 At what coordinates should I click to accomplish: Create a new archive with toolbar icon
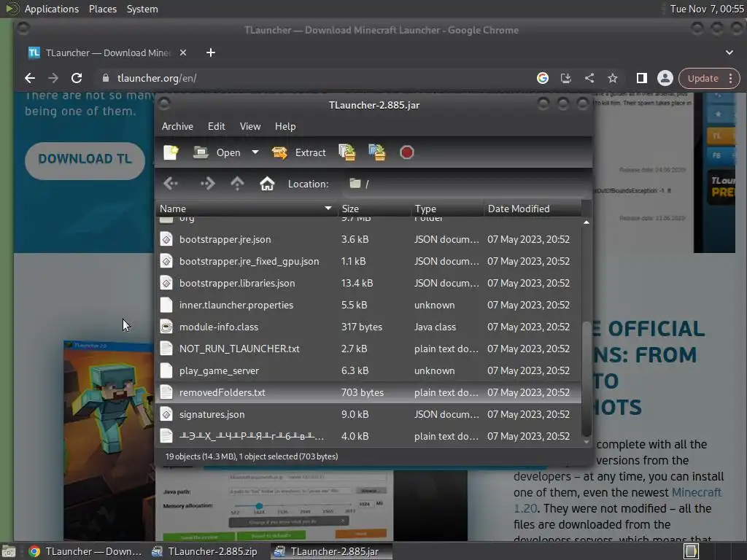(171, 152)
